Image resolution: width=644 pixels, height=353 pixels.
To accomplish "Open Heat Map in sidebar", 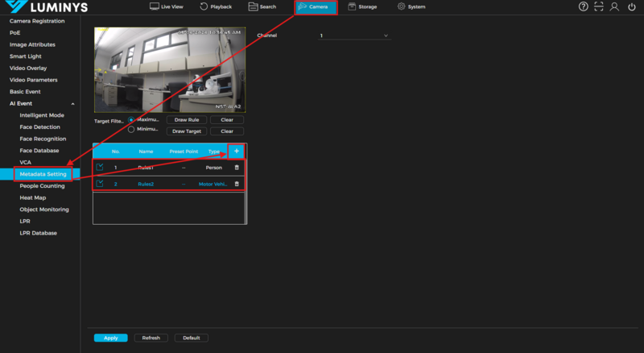I will tap(33, 198).
